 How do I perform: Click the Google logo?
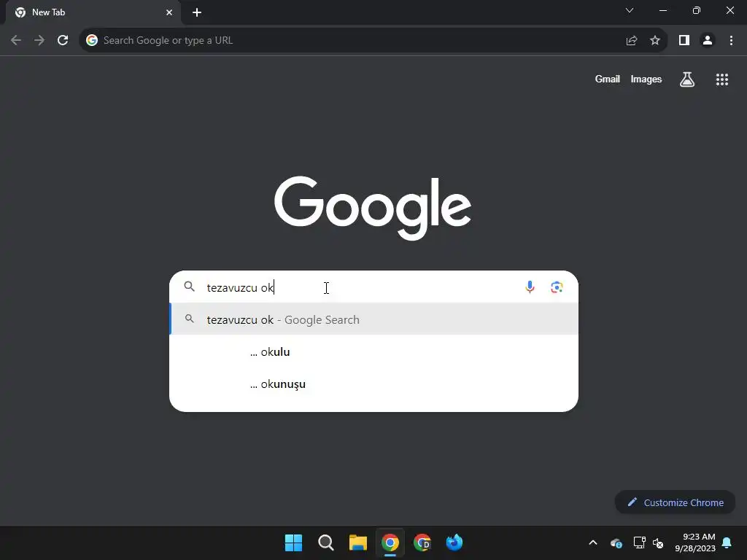373,208
